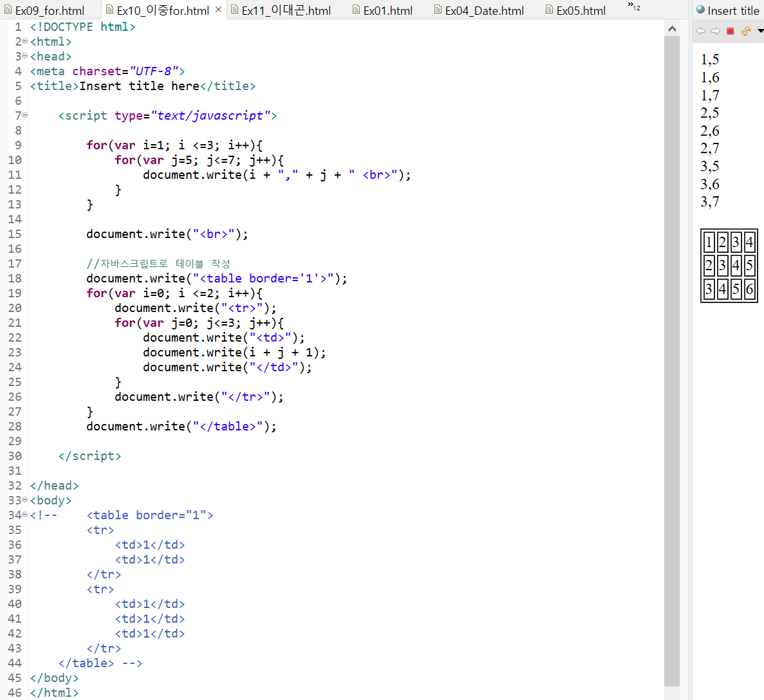Click the closing </head> tag
Viewport: 764px width, 700px height.
coord(54,486)
